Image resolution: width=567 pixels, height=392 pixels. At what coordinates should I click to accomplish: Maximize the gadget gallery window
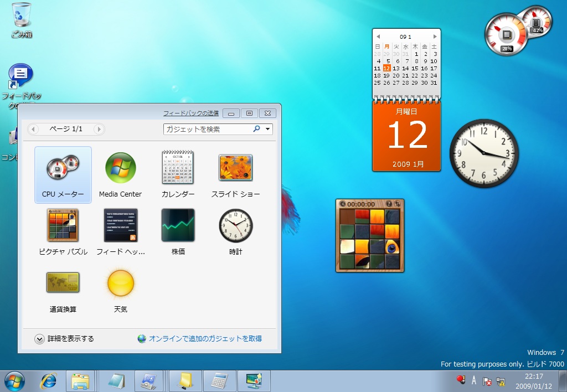(249, 113)
